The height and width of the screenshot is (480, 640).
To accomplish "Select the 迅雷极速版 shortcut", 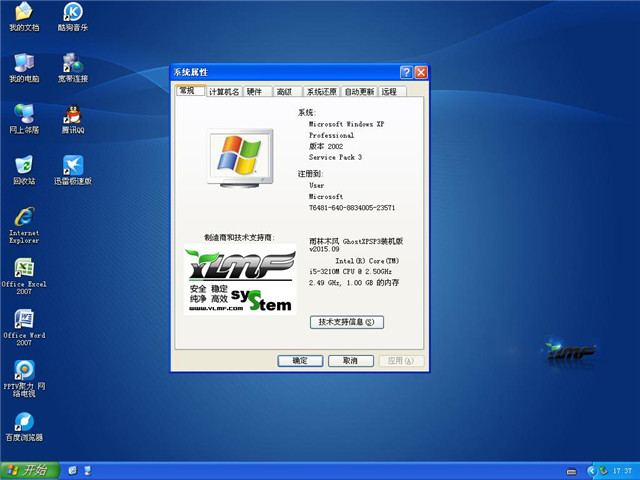I will pos(73,171).
